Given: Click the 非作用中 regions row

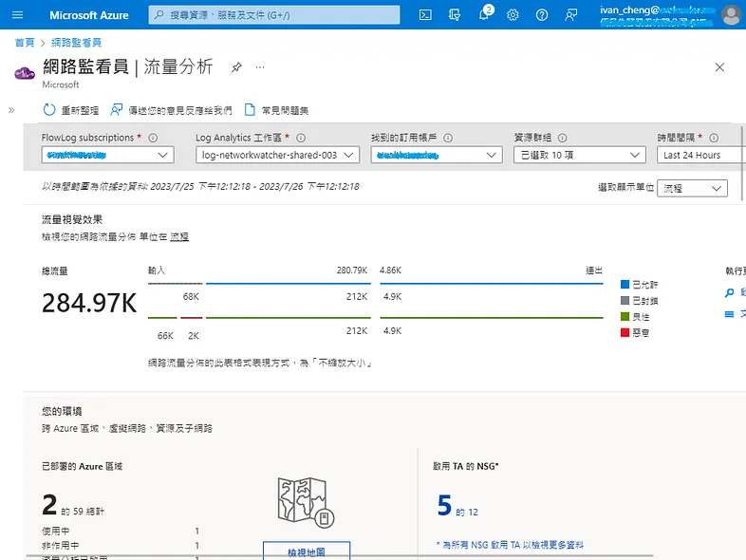Looking at the screenshot, I should pyautogui.click(x=121, y=546).
